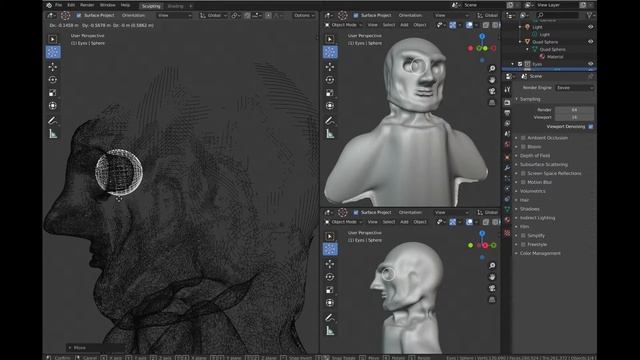This screenshot has height=360, width=640.
Task: Select the Measure tool in the left viewport
Action: (x=53, y=134)
